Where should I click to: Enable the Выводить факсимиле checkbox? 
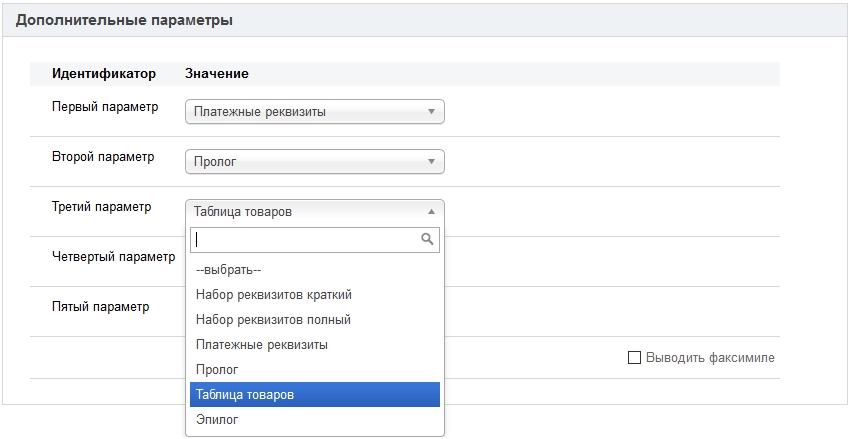click(634, 358)
